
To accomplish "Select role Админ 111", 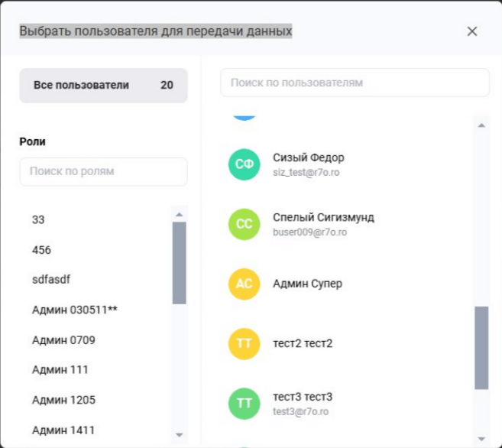I will click(x=60, y=369).
